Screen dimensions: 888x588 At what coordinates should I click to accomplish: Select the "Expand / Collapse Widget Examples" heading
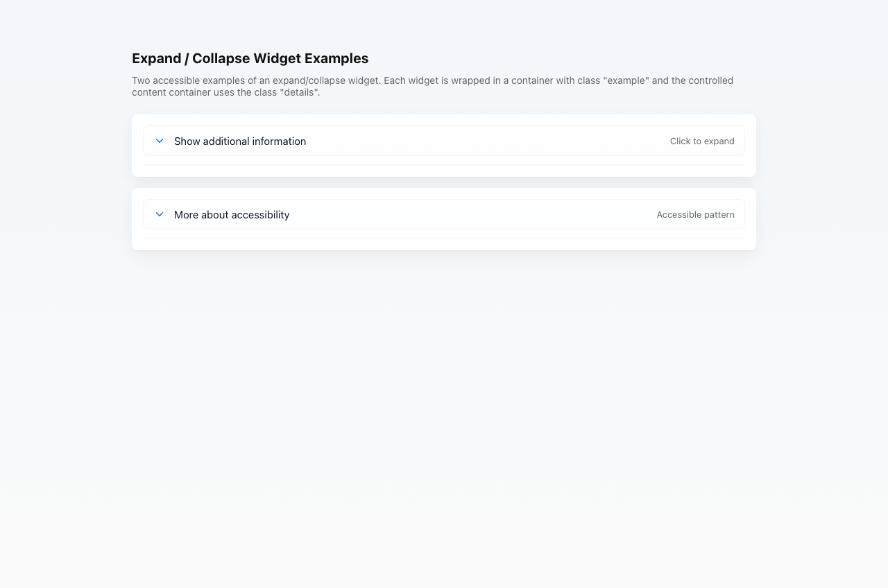(250, 58)
